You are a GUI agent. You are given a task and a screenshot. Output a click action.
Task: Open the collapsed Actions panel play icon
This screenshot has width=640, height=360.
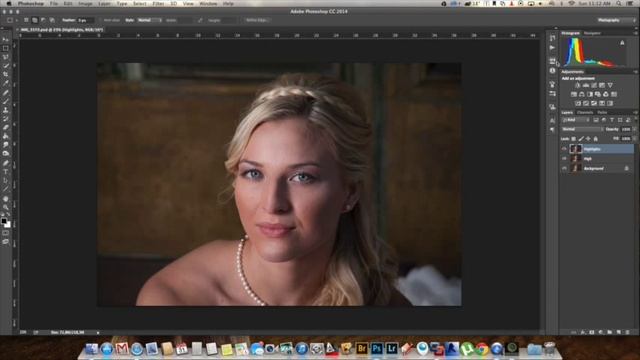click(x=552, y=48)
